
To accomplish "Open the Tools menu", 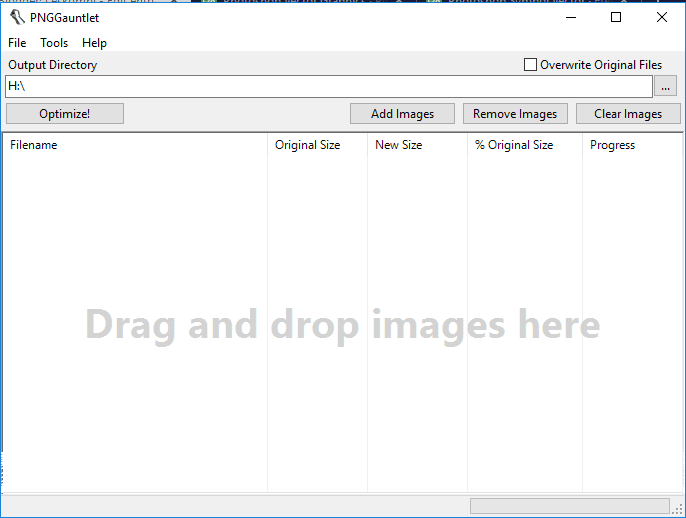I will click(x=54, y=43).
